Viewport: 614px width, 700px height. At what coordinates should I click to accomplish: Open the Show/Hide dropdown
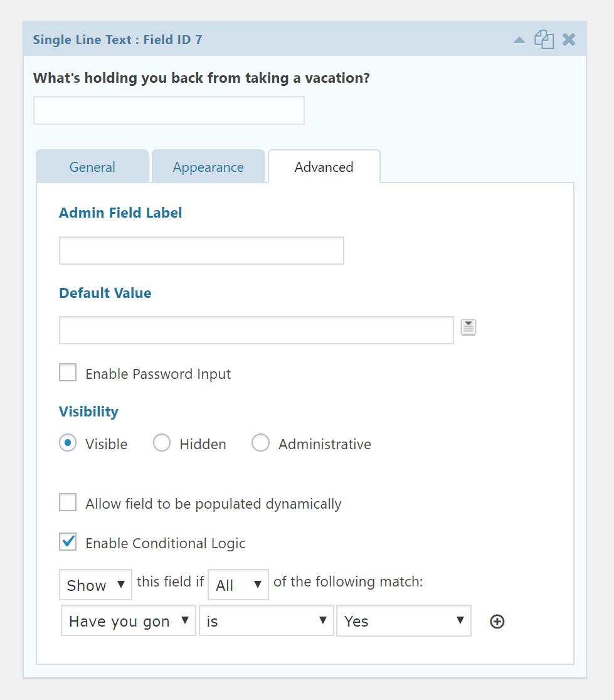pos(95,585)
